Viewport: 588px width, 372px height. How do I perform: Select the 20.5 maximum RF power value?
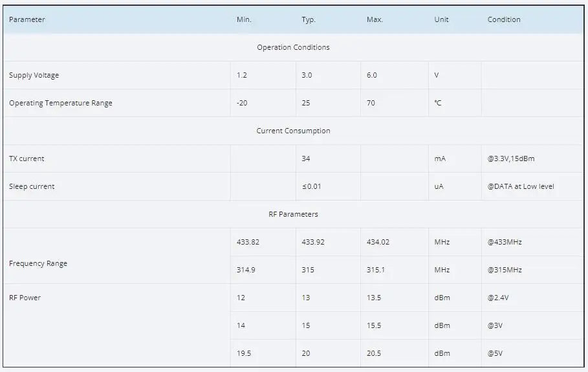(x=374, y=353)
